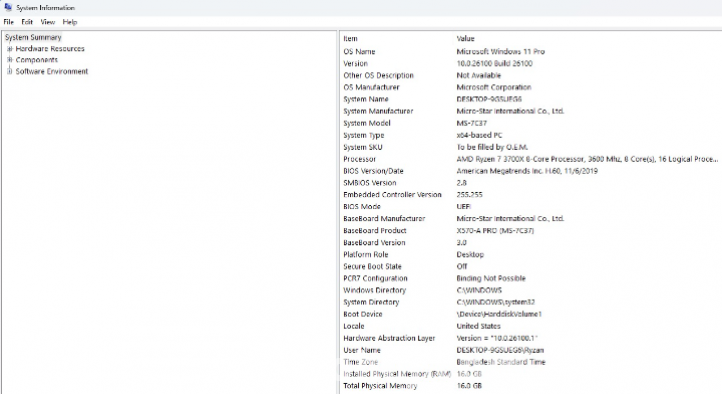The image size is (722, 394).
Task: Select the Secure Boot State value Off
Action: [462, 267]
